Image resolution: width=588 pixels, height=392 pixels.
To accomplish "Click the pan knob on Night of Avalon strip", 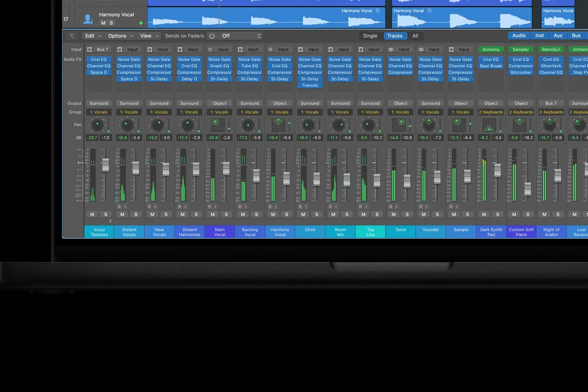I will coord(550,125).
